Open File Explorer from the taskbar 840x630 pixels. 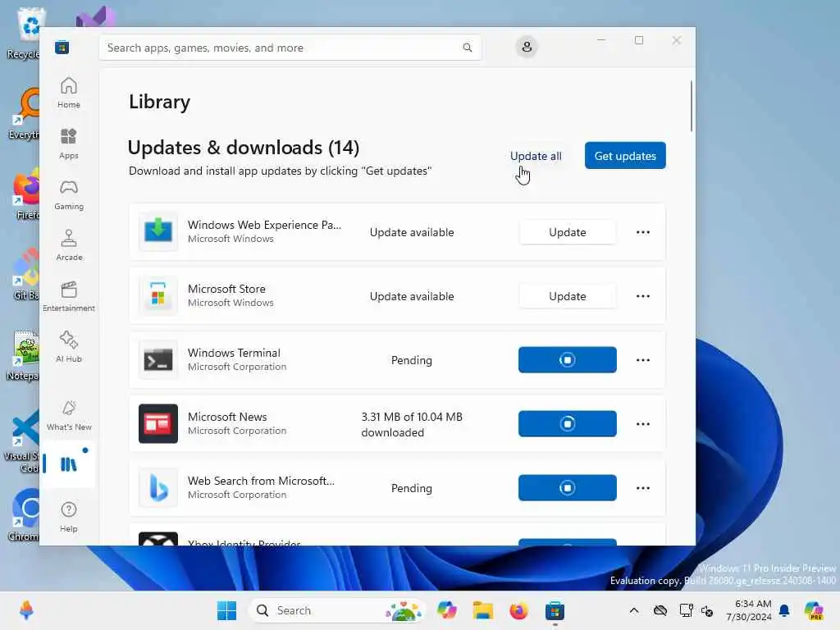[482, 610]
